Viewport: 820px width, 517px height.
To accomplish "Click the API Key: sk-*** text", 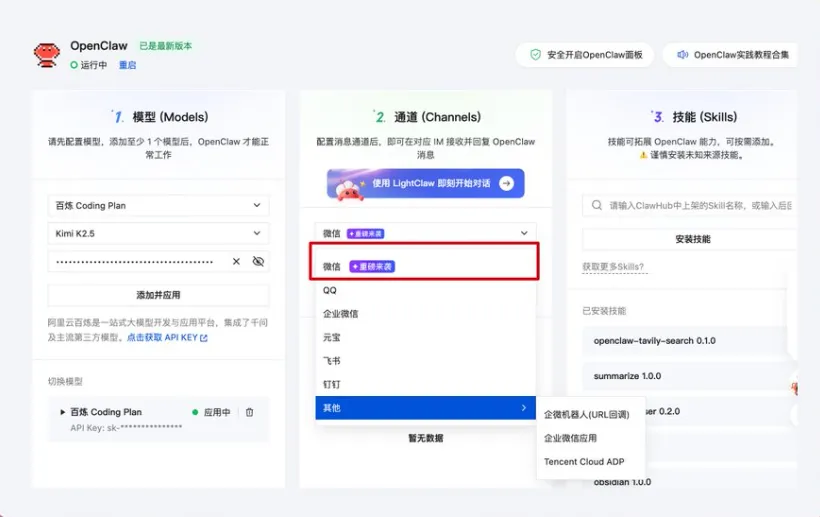I will (126, 428).
